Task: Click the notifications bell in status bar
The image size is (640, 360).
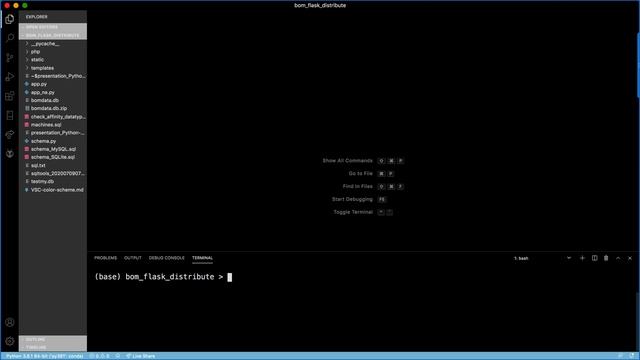Action: [632, 356]
